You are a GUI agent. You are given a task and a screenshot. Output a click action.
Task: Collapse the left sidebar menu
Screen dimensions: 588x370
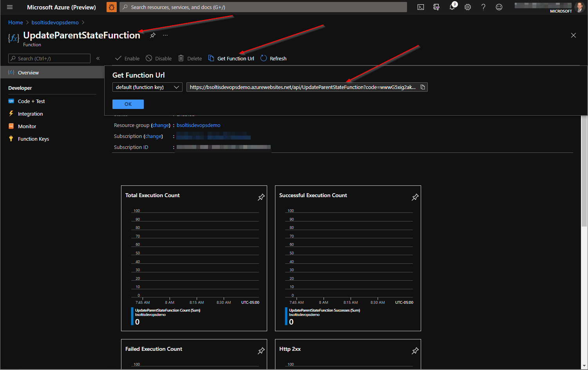tap(98, 58)
